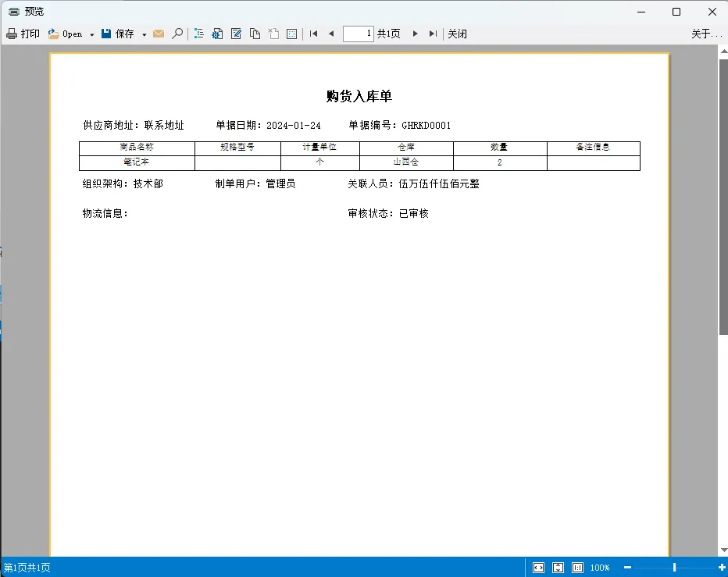Image resolution: width=728 pixels, height=577 pixels.
Task: Go to the last page
Action: pos(433,34)
